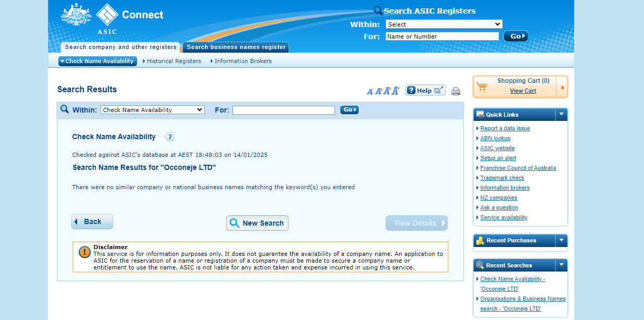The image size is (644, 320).
Task: Click the shopping cart icon
Action: [x=482, y=87]
